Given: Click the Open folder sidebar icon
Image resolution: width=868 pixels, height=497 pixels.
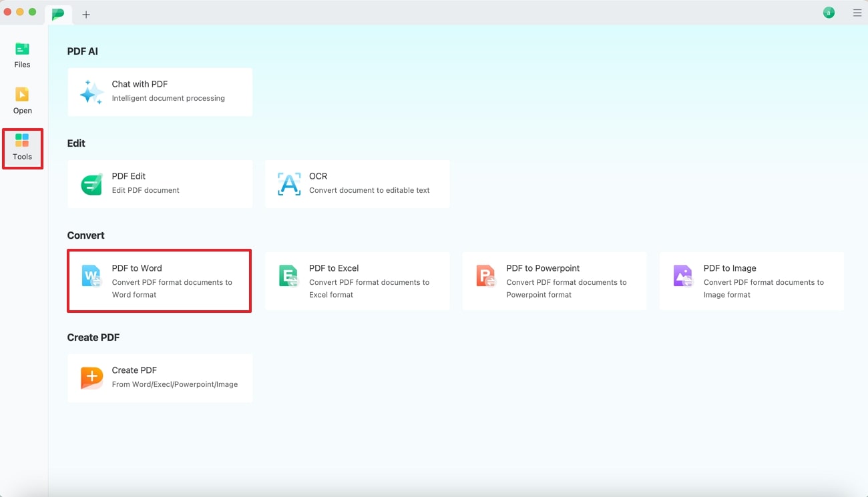Looking at the screenshot, I should point(22,95).
